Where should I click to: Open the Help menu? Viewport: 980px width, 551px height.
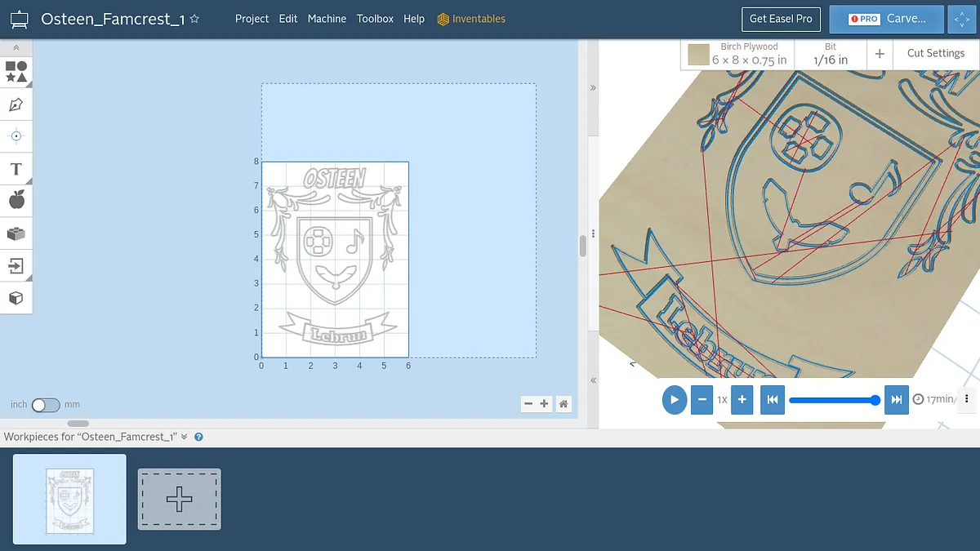click(x=414, y=19)
